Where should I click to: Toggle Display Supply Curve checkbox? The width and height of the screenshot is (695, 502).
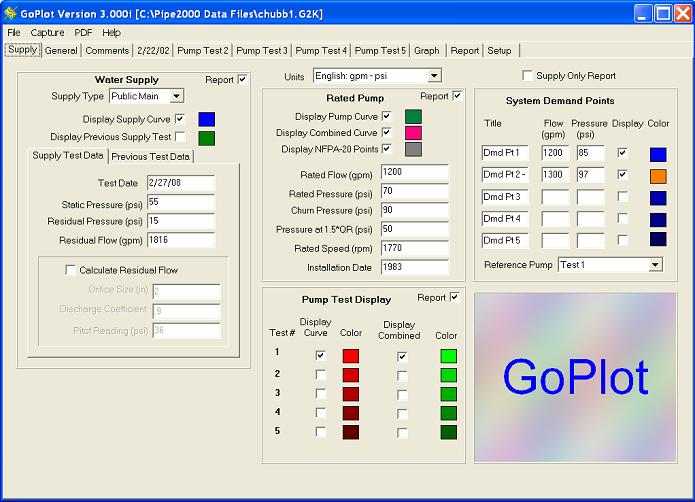tap(180, 119)
